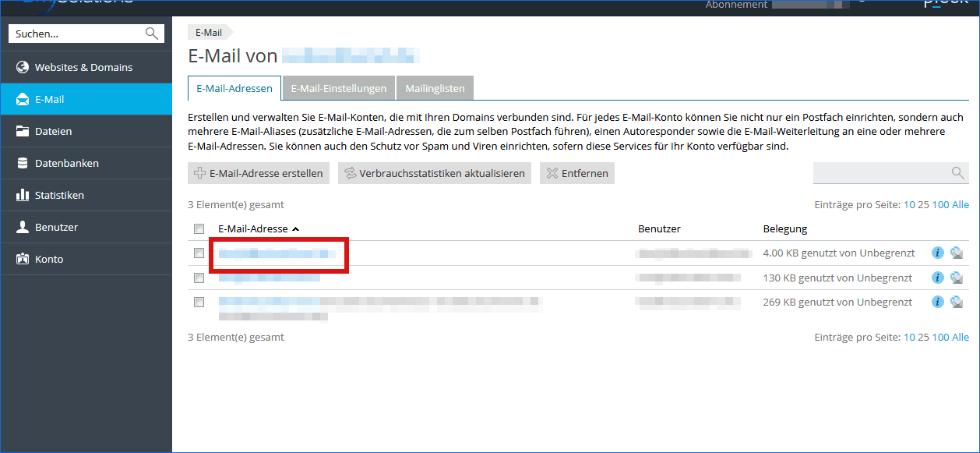Switch to Mailinglisten tab
This screenshot has height=453, width=980.
(x=435, y=88)
